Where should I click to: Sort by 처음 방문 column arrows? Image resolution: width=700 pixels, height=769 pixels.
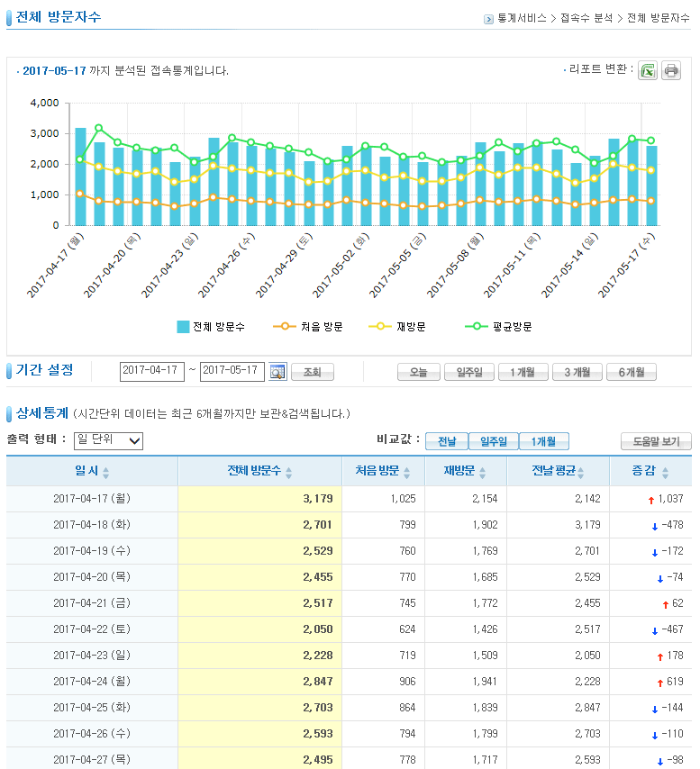406,473
